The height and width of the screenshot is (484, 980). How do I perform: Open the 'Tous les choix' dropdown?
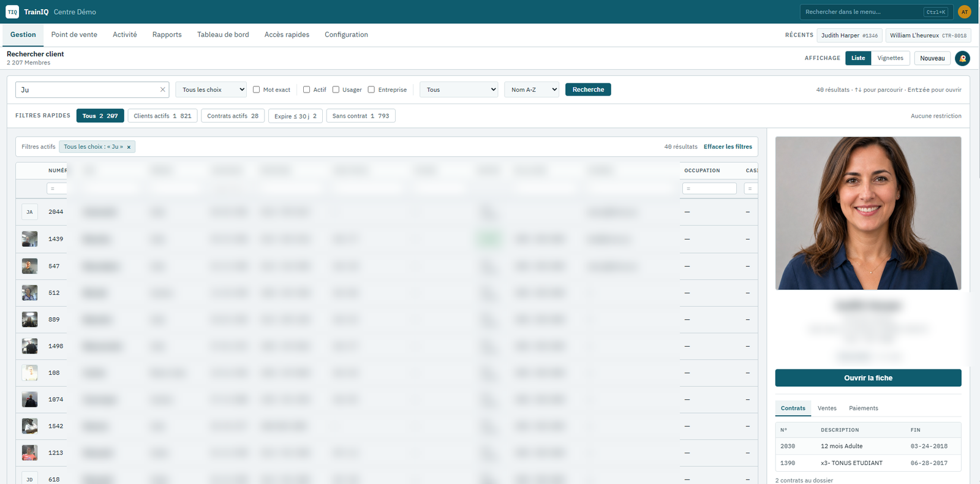click(x=211, y=89)
